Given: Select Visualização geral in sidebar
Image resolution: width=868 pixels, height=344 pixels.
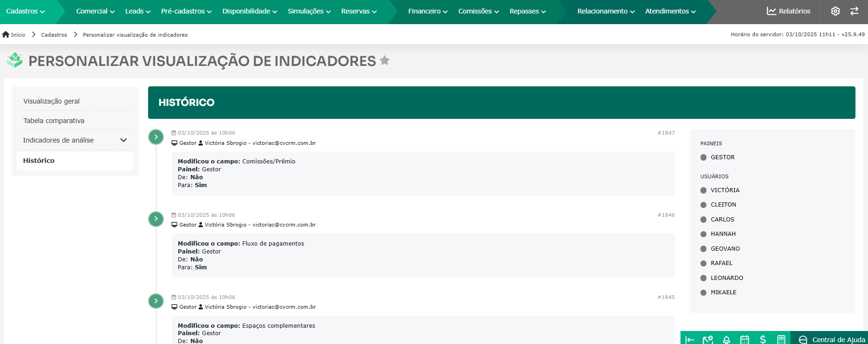Looking at the screenshot, I should point(75,101).
